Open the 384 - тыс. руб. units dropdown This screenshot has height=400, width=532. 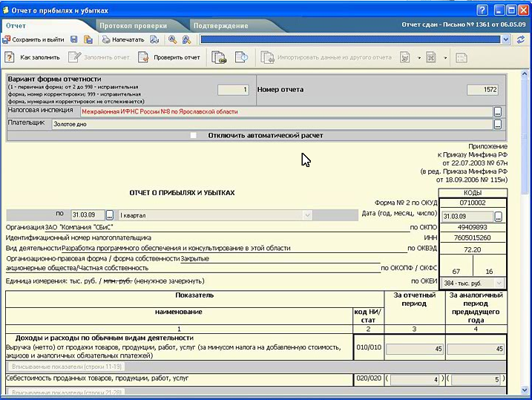click(x=499, y=283)
